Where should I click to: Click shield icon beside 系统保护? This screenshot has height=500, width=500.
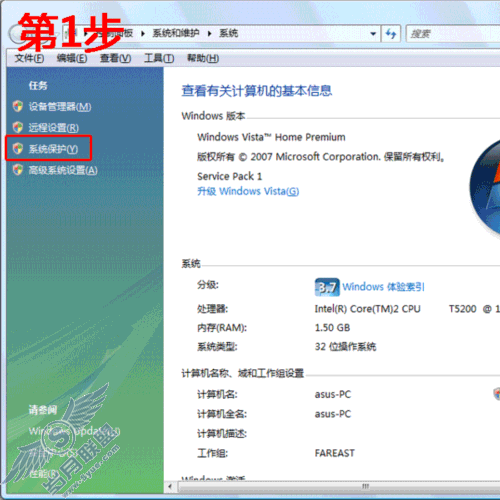pyautogui.click(x=18, y=149)
